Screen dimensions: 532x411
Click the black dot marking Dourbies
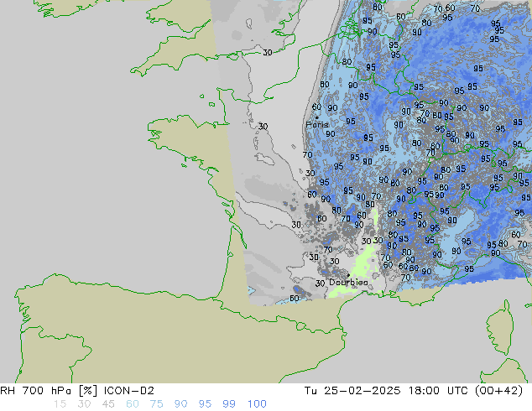pyautogui.click(x=348, y=275)
